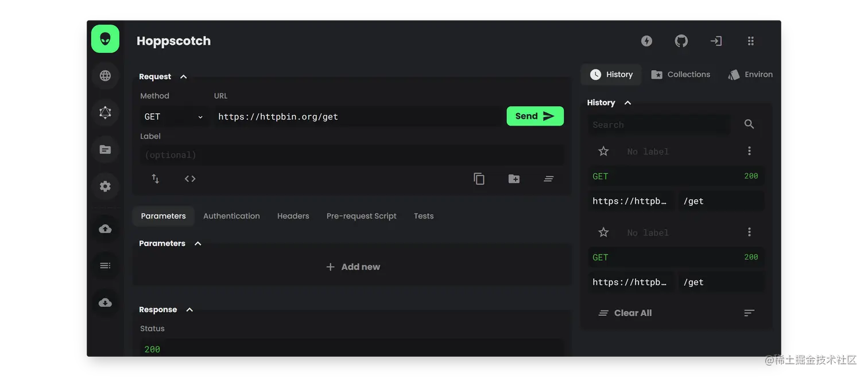Image resolution: width=868 pixels, height=377 pixels.
Task: Open the GraphQL icon in sidebar
Action: click(x=105, y=112)
